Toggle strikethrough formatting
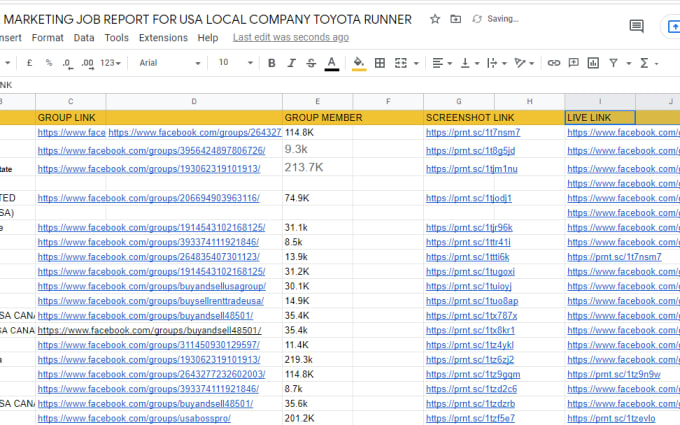The height and width of the screenshot is (425, 680). [311, 63]
